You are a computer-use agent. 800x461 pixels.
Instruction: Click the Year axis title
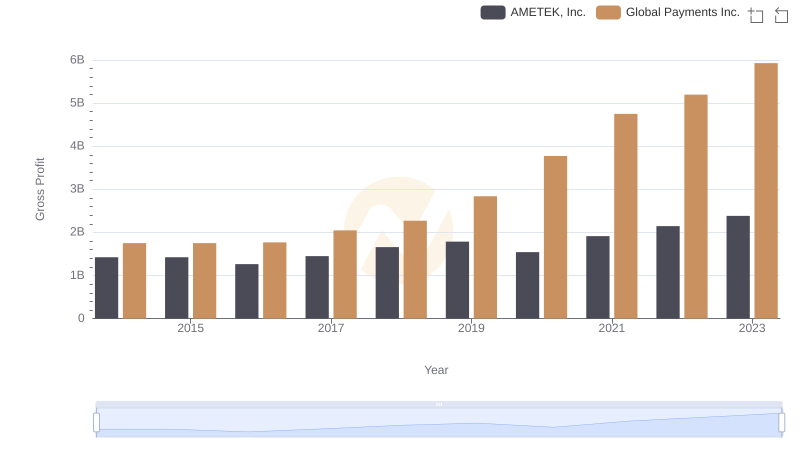pyautogui.click(x=436, y=370)
